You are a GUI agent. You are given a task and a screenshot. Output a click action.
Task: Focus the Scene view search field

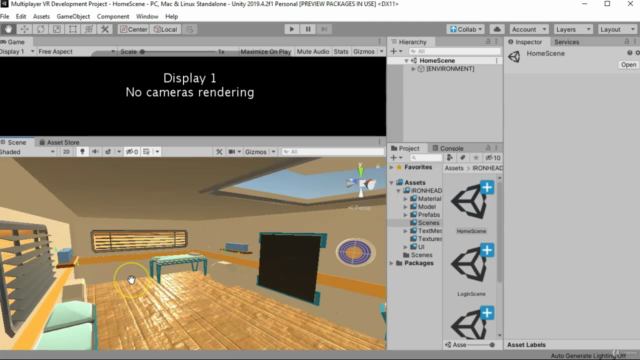pyautogui.click(x=333, y=152)
